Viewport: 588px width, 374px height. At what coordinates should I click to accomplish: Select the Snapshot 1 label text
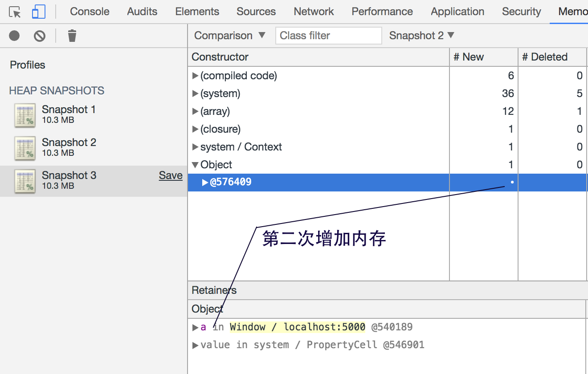69,110
